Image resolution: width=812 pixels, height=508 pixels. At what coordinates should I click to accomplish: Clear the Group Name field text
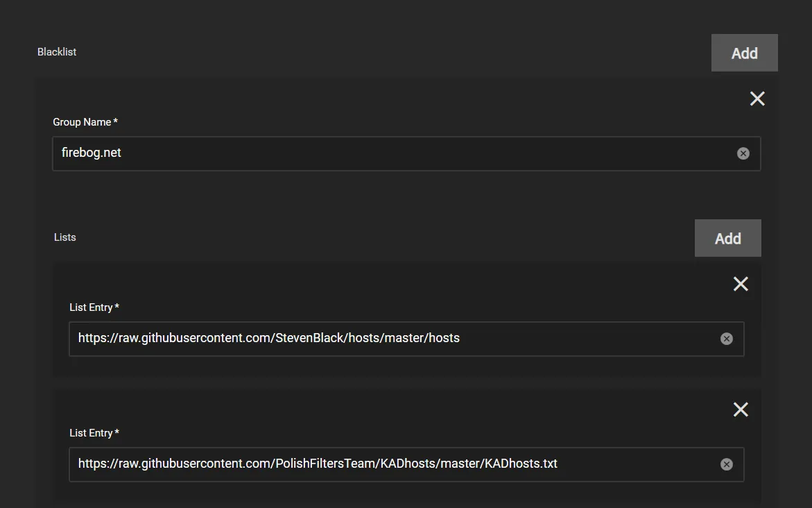(743, 153)
